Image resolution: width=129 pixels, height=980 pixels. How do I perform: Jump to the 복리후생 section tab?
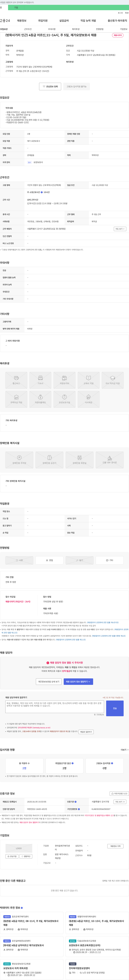point(76,29)
